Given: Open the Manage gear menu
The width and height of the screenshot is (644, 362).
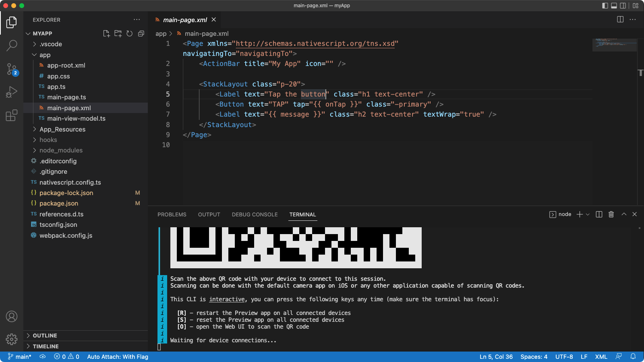Looking at the screenshot, I should 12,339.
